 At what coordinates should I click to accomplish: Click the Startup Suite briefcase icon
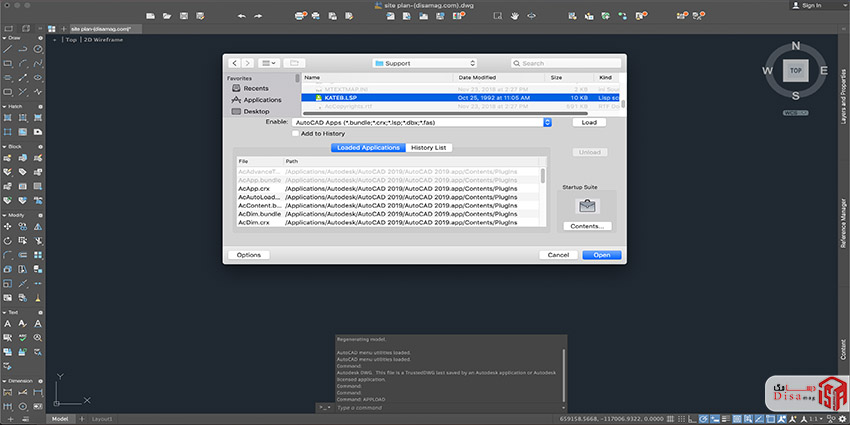586,206
